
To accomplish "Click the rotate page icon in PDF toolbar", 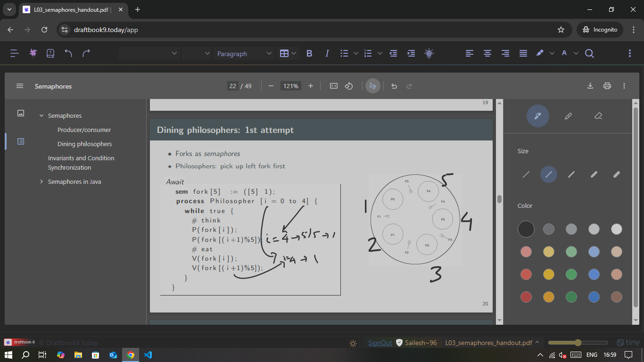I will [349, 86].
